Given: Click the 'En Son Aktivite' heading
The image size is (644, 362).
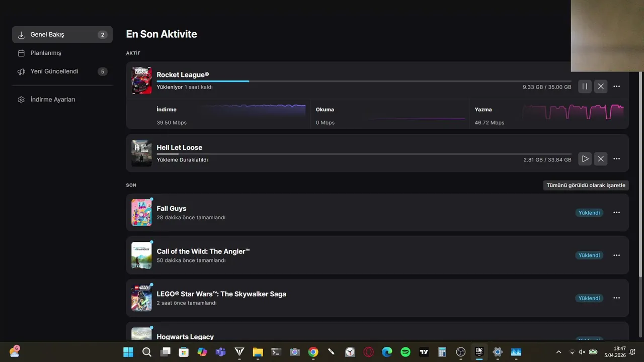Looking at the screenshot, I should 162,34.
